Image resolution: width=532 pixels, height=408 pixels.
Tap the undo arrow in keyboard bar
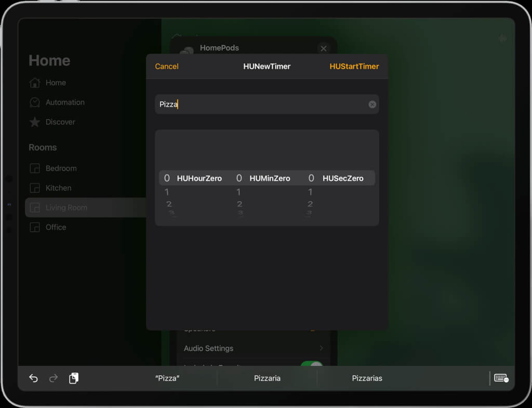33,378
